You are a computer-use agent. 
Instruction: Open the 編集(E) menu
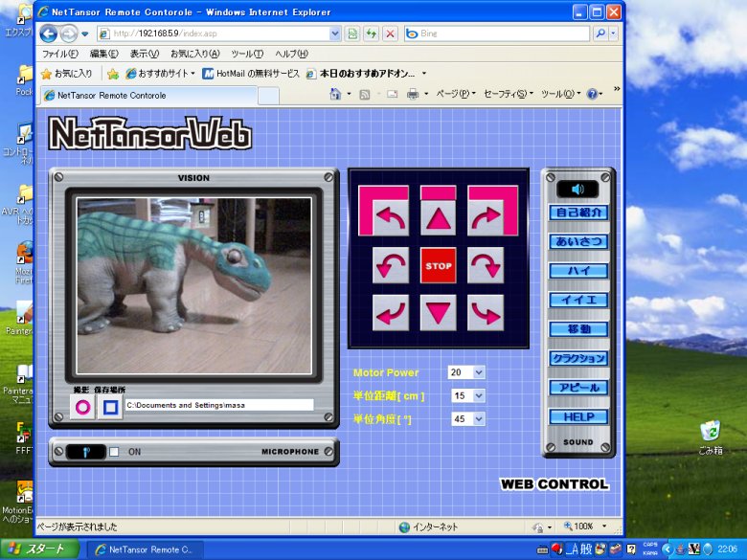(103, 54)
